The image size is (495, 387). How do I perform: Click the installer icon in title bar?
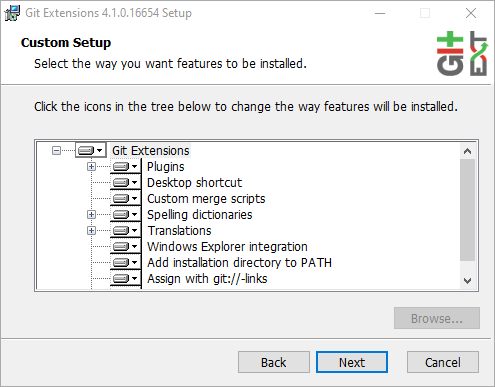[12, 13]
